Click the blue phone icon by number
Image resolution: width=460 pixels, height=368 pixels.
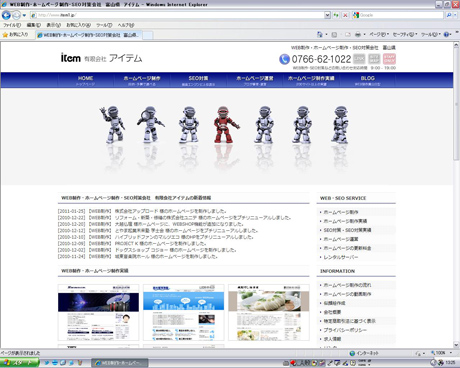pyautogui.click(x=284, y=59)
